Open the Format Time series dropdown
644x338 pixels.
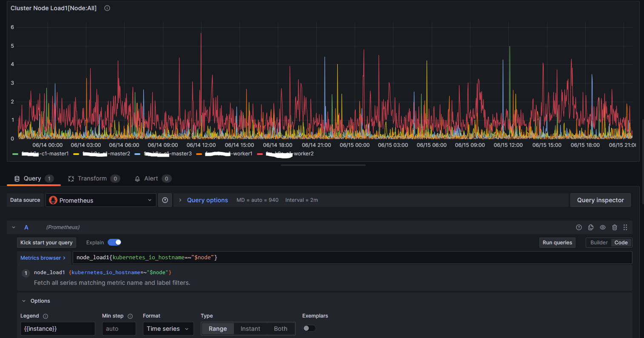(x=168, y=329)
